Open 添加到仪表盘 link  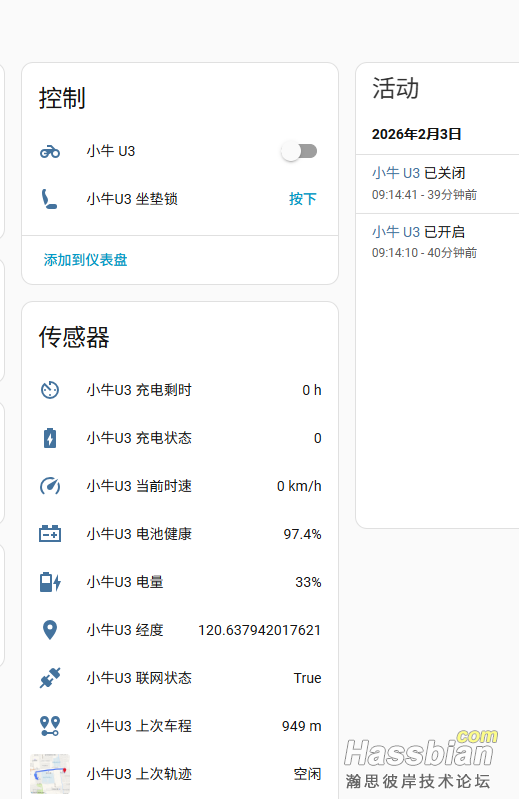[x=86, y=260]
